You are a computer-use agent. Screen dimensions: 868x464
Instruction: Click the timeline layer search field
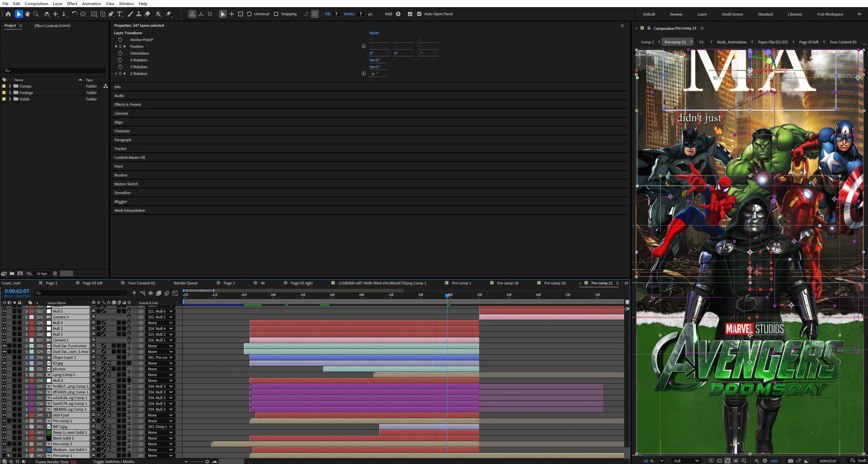81,293
